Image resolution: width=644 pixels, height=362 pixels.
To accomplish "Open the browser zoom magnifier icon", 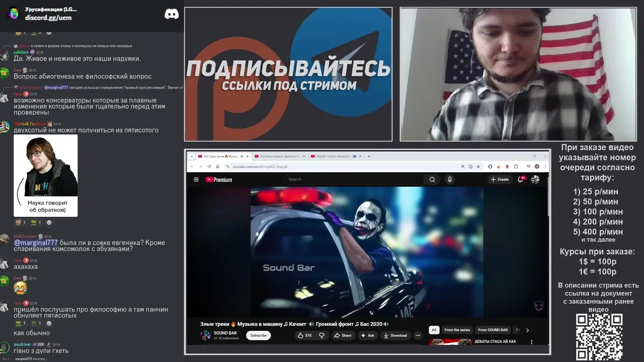I will pyautogui.click(x=463, y=166).
